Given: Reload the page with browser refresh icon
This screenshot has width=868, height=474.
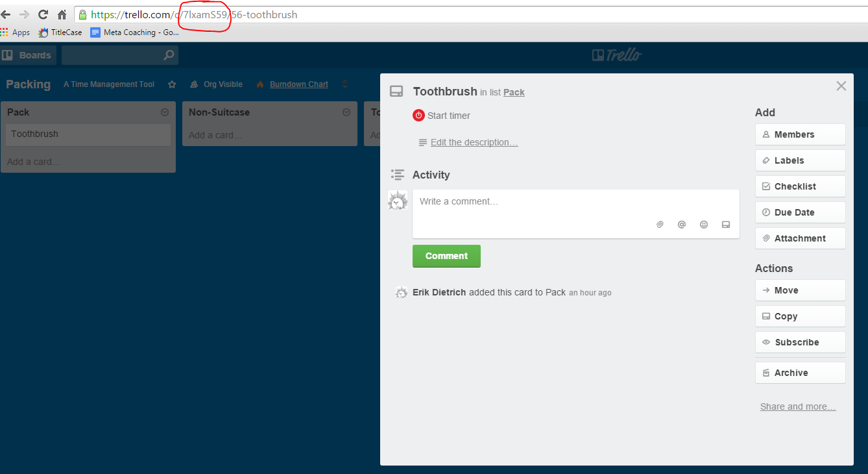Looking at the screenshot, I should click(43, 14).
